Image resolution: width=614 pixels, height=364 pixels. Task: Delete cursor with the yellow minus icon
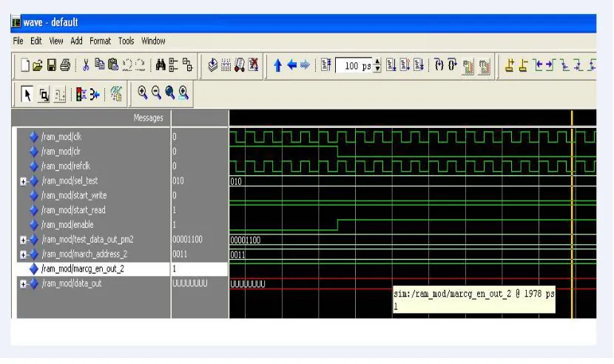[523, 65]
